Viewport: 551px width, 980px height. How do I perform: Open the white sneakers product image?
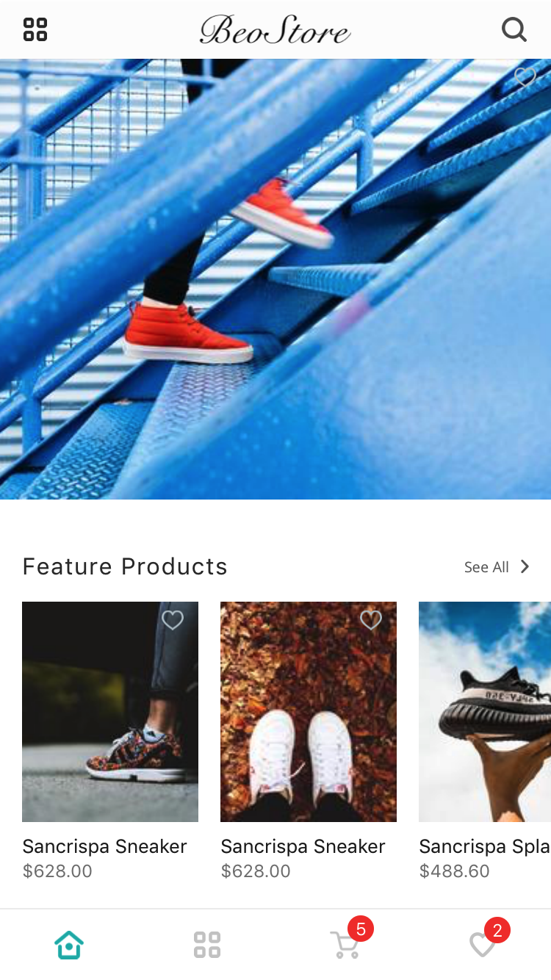[309, 712]
